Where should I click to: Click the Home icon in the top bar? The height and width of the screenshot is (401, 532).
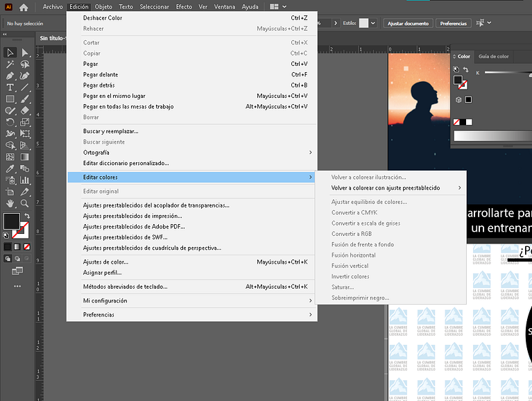coord(24,7)
